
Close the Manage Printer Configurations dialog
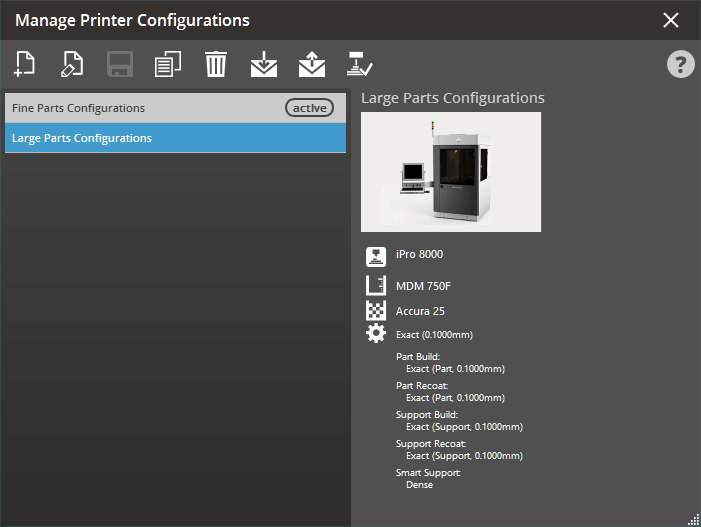click(671, 20)
